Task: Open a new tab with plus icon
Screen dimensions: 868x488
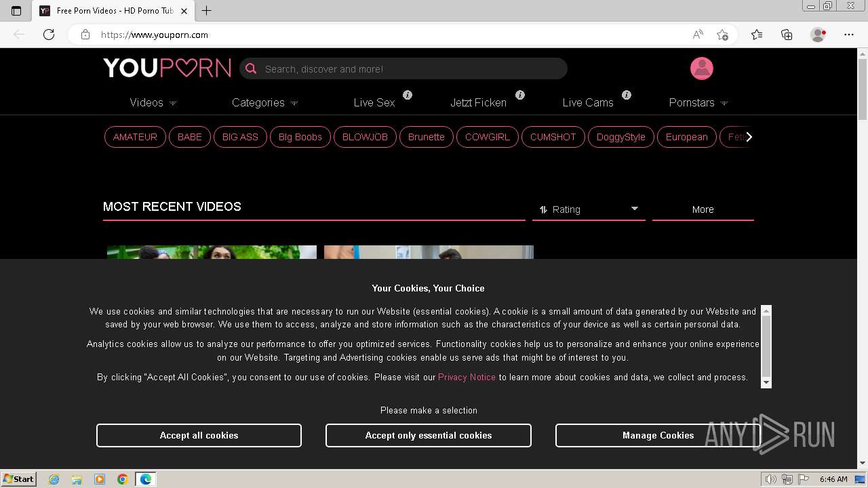Action: 207,10
